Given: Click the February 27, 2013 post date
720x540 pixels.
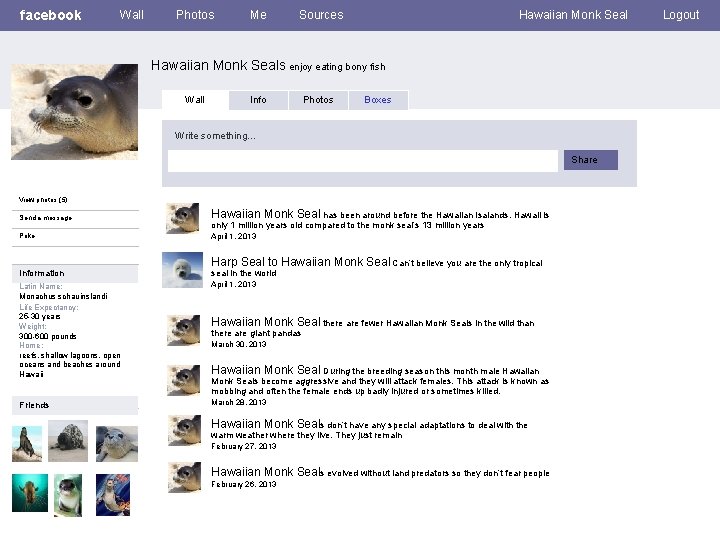Looking at the screenshot, I should [243, 446].
